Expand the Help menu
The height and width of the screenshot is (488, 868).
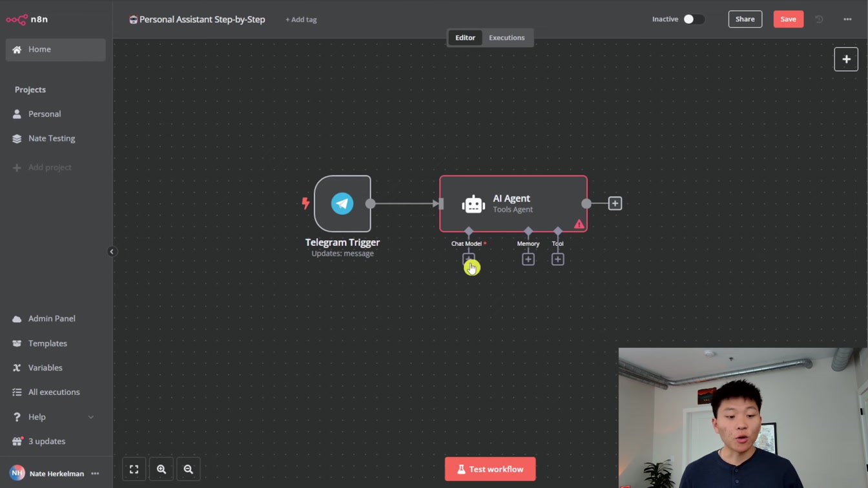[56, 417]
